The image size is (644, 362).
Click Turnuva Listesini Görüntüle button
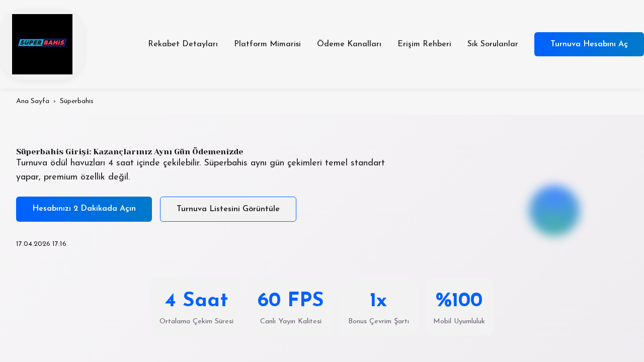pos(228,209)
